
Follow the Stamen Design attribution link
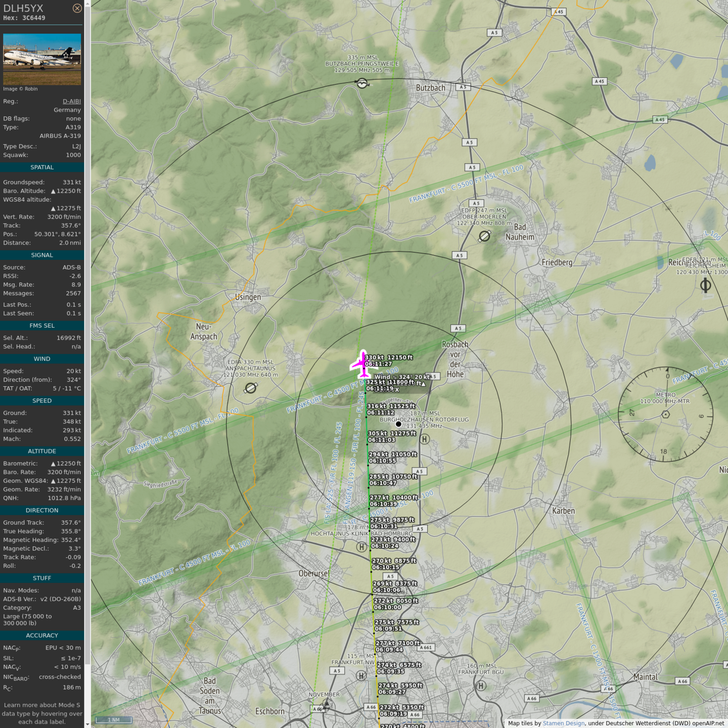click(x=563, y=723)
